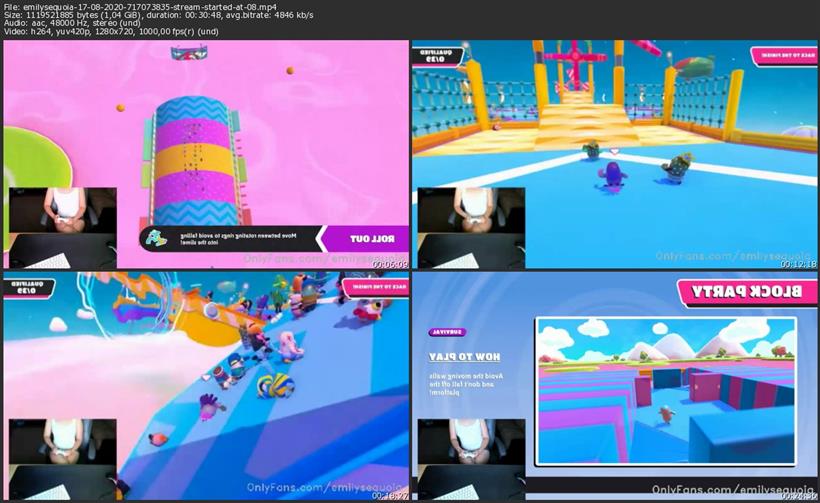Open the Block Party level preview image
Viewport: 820px width, 503px height.
pyautogui.click(x=665, y=378)
